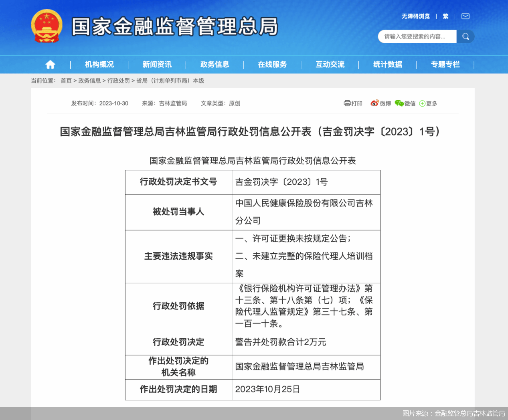Go to 在线服务 section
508x420 pixels.
click(x=272, y=65)
